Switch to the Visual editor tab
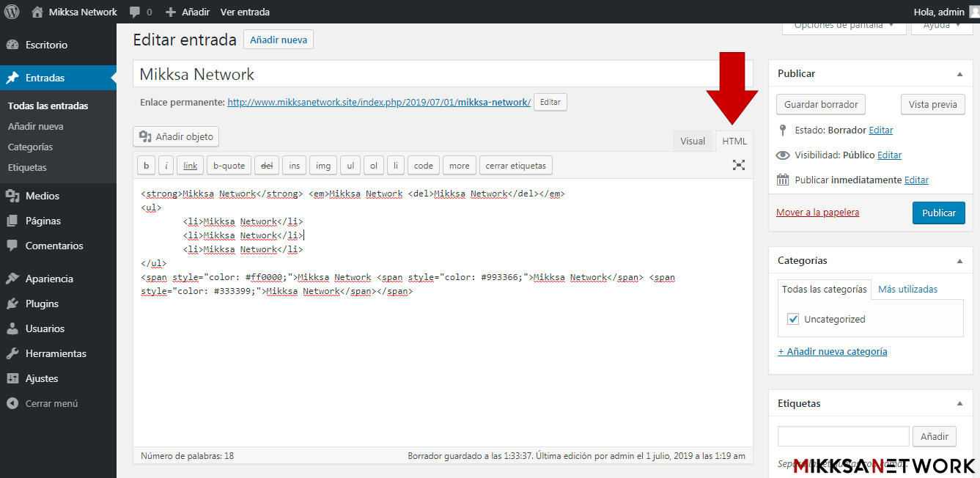This screenshot has width=980, height=478. [692, 141]
